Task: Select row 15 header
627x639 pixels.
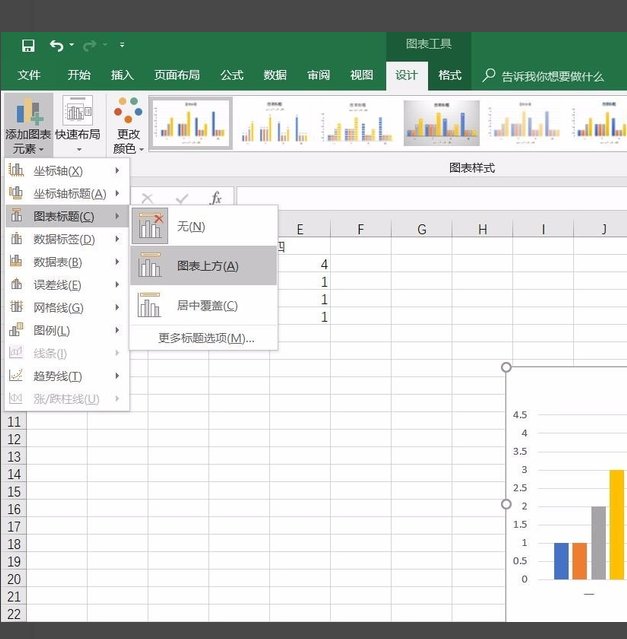Action: point(14,491)
